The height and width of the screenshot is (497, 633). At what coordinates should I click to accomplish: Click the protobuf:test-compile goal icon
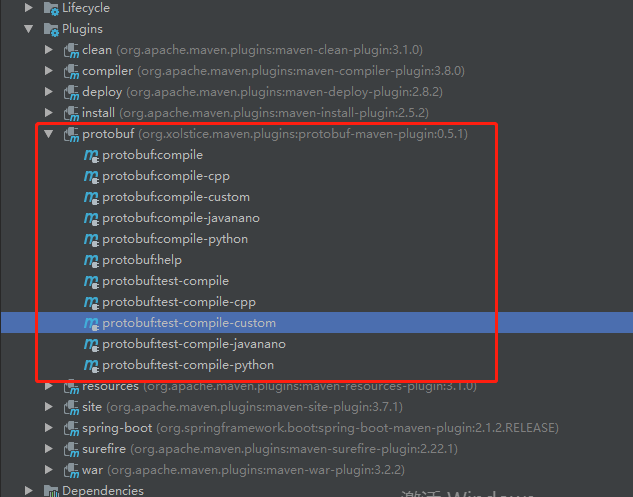point(91,281)
